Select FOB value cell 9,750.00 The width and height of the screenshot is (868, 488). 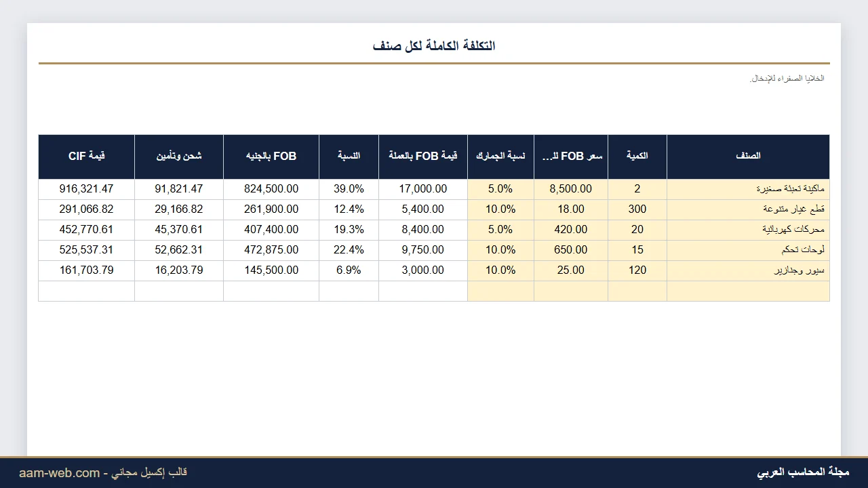pyautogui.click(x=423, y=250)
